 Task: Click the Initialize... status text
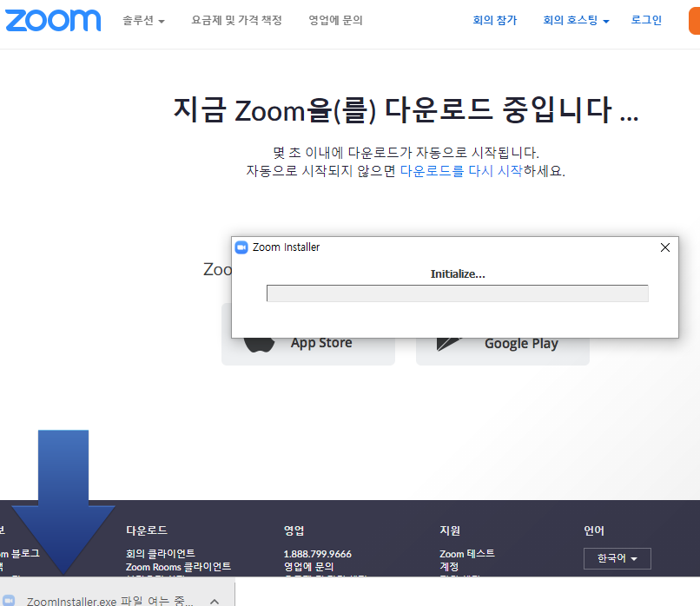coord(458,274)
